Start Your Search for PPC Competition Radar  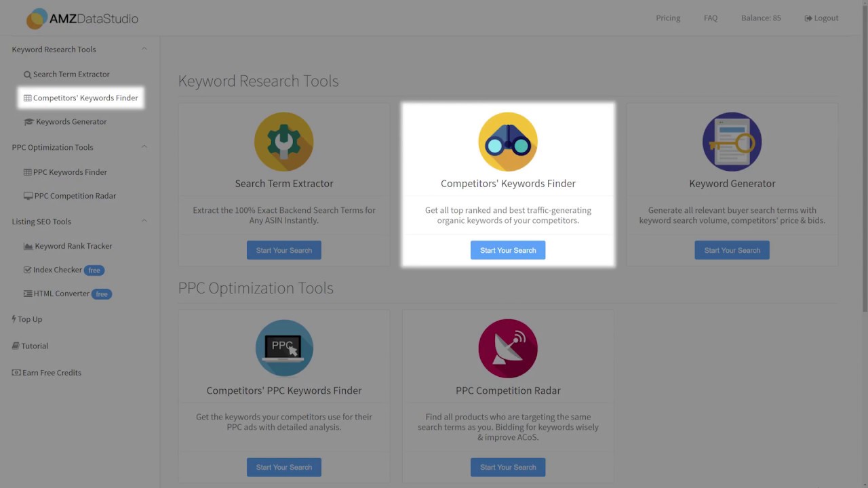[508, 467]
